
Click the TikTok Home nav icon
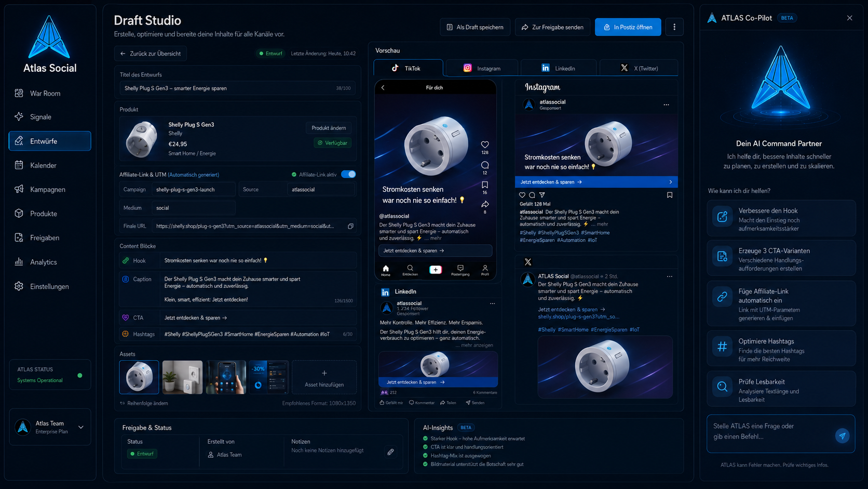click(386, 270)
